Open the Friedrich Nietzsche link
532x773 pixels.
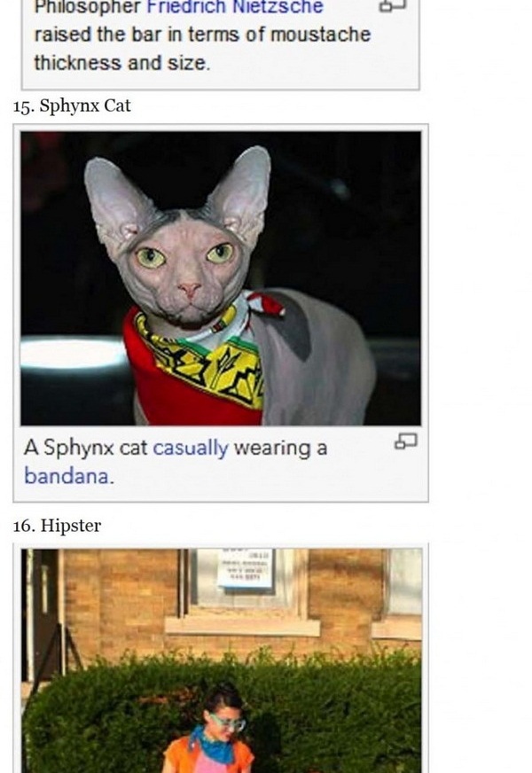coord(235,7)
